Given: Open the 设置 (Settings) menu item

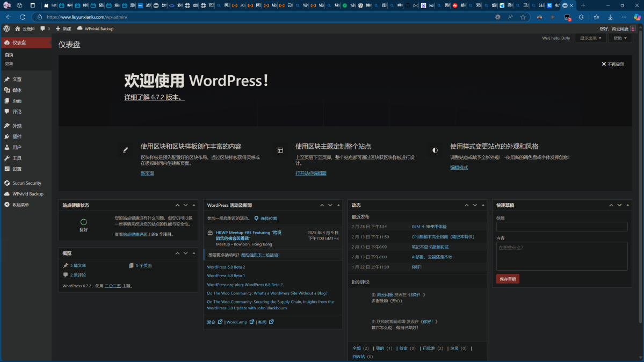Looking at the screenshot, I should pyautogui.click(x=17, y=169).
